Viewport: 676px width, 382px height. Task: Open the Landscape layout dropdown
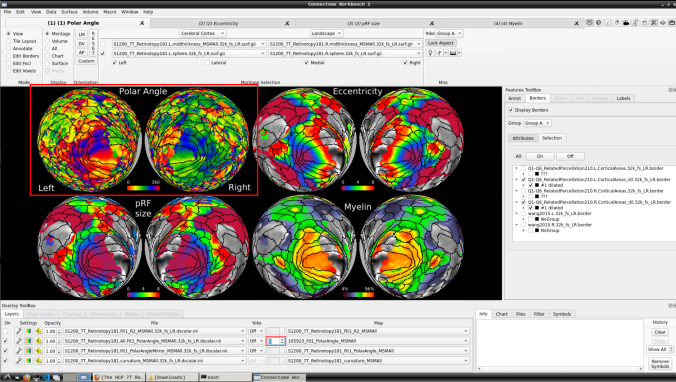click(x=326, y=33)
